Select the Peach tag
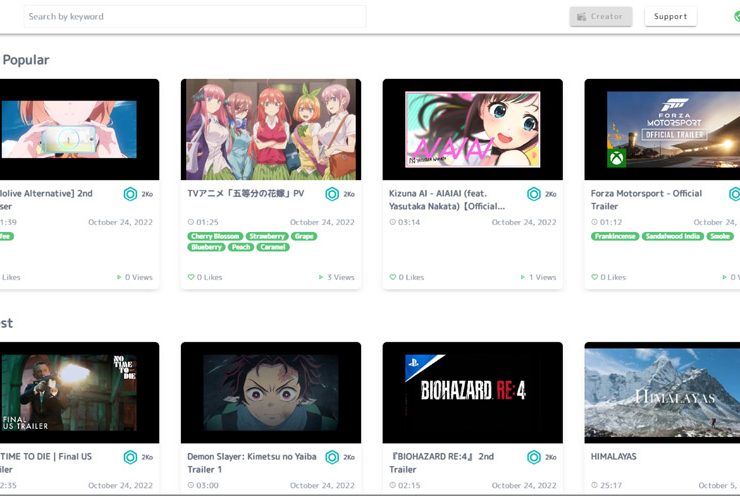 click(241, 247)
